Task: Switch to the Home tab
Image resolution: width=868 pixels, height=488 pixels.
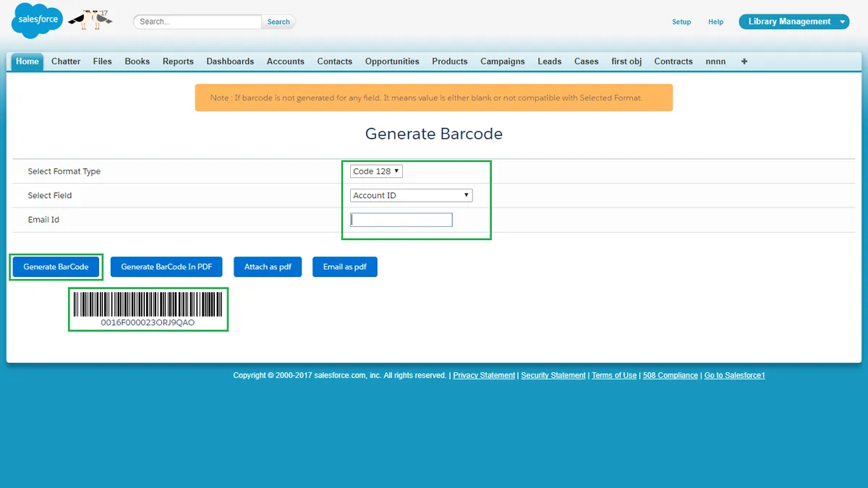Action: click(27, 61)
